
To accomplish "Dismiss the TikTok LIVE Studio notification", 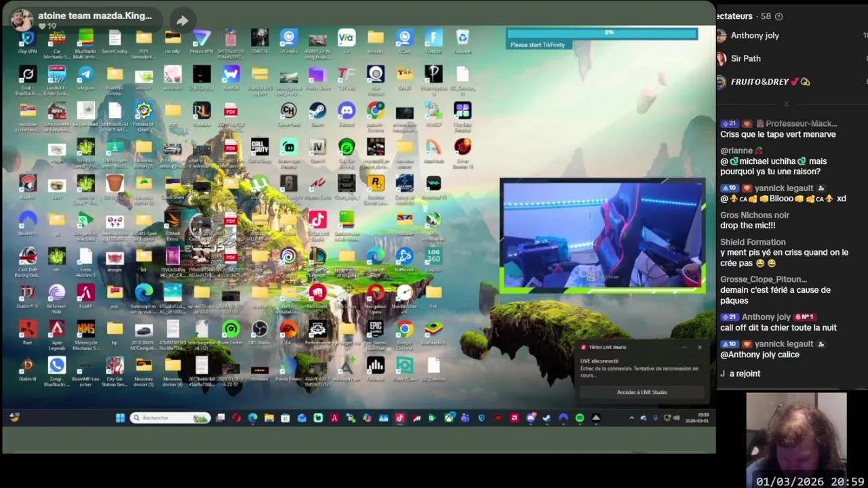I will pyautogui.click(x=700, y=348).
